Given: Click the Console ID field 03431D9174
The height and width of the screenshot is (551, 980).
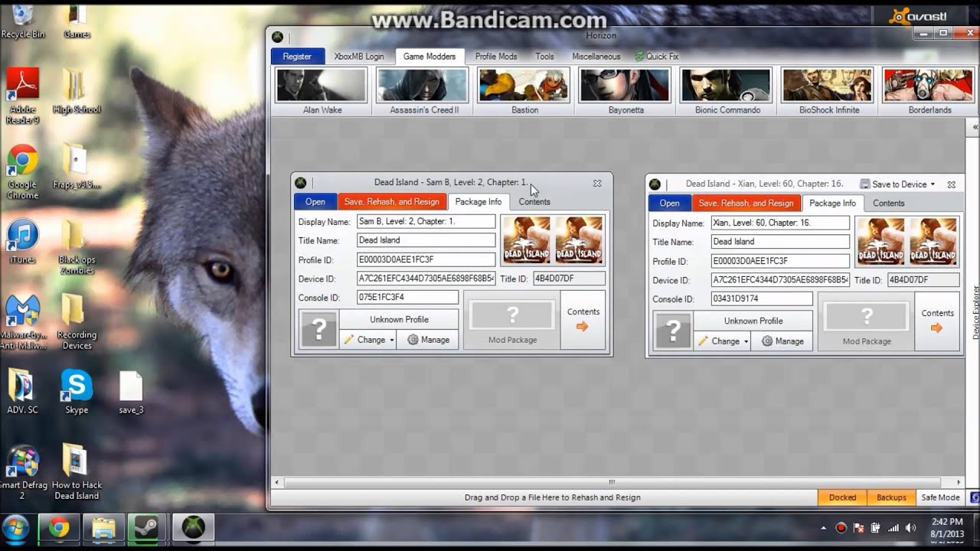Looking at the screenshot, I should coord(763,299).
